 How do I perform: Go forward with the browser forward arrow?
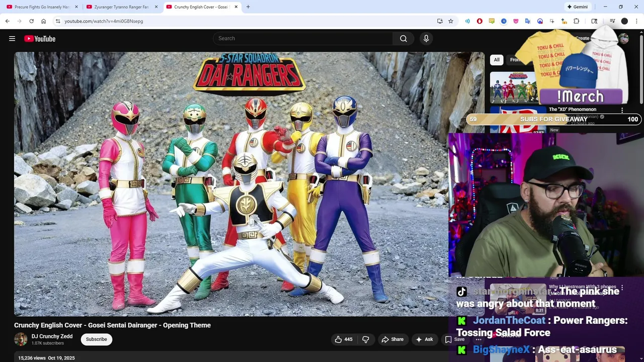click(x=19, y=21)
